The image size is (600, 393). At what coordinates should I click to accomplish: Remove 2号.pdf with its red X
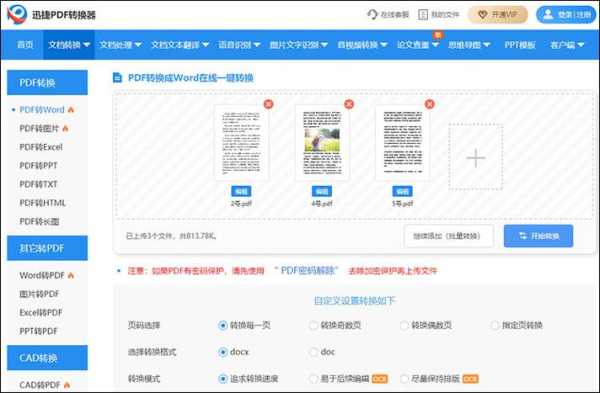click(x=269, y=104)
